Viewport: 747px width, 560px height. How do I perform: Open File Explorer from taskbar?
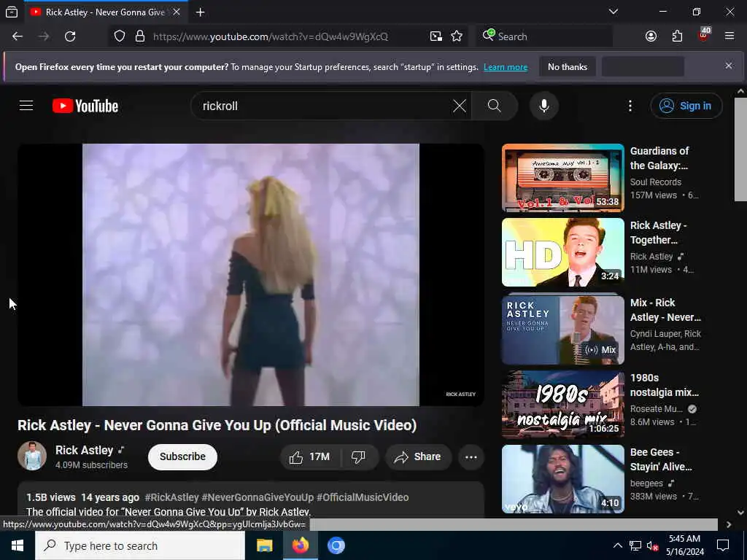[264, 545]
